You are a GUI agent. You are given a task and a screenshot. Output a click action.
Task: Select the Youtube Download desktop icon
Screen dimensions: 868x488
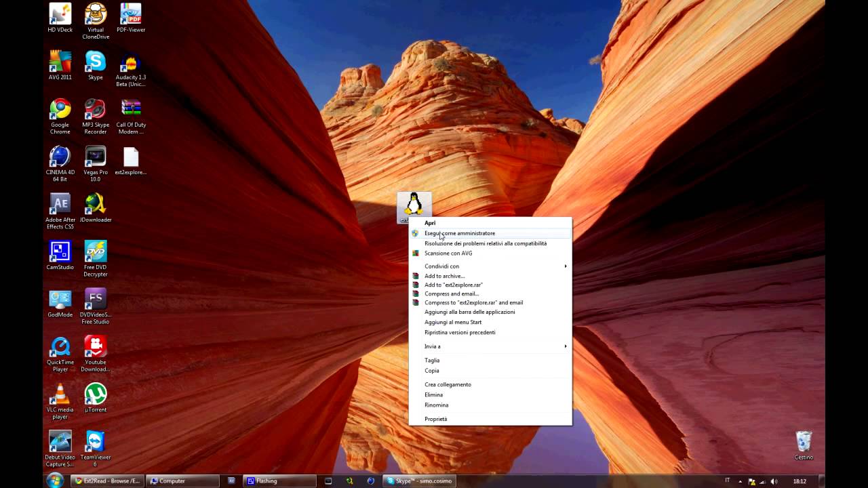[x=96, y=353]
